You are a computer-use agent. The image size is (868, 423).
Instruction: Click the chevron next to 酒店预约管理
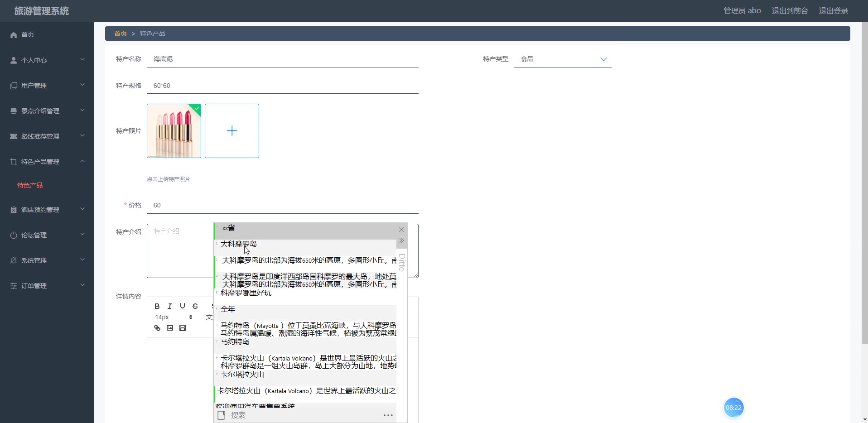coord(82,209)
